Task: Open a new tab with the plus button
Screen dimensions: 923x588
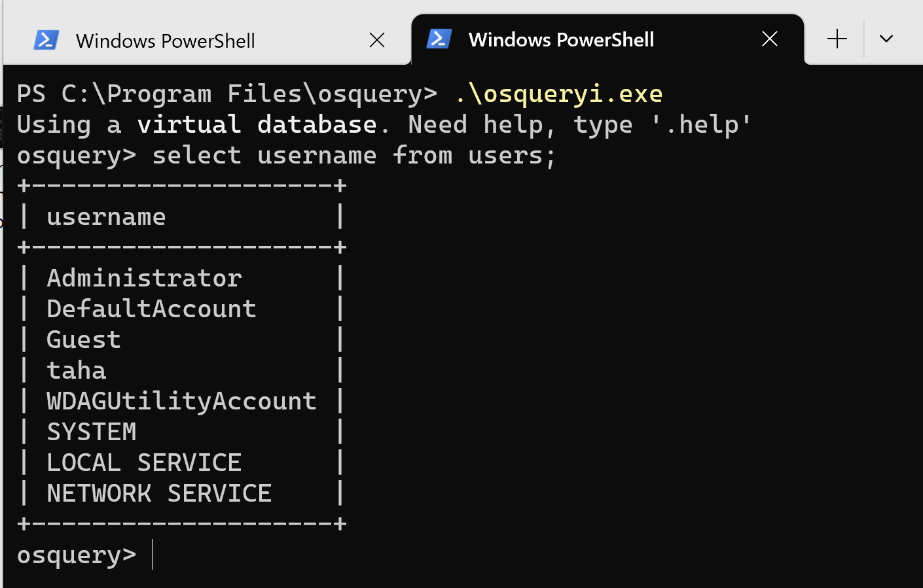Action: [x=837, y=39]
